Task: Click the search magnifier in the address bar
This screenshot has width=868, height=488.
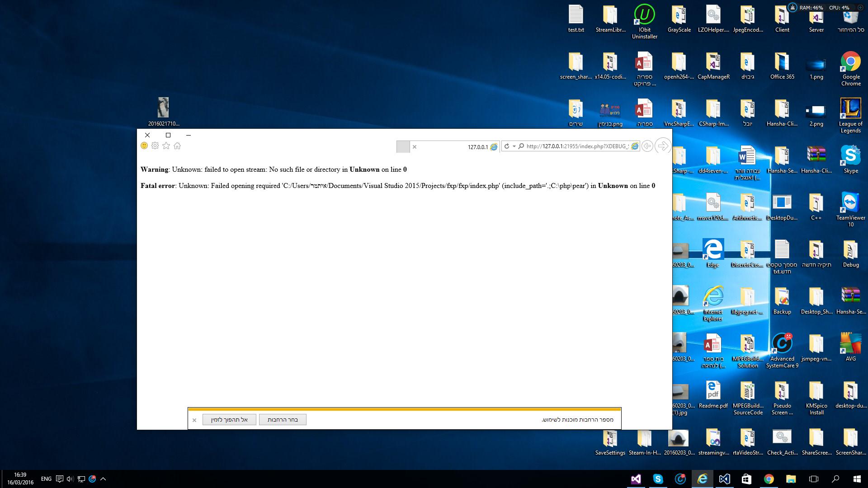Action: pos(521,146)
